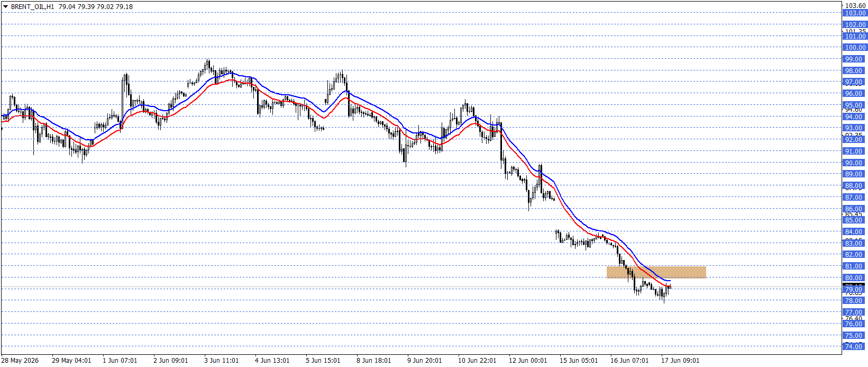Click the 98.00 price level label
Screen dimensions: 868x367
point(855,71)
